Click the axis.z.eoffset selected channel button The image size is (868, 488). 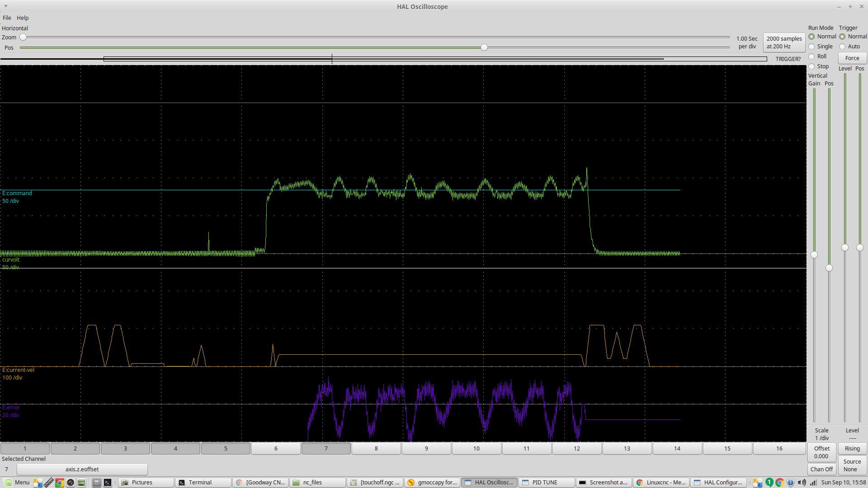point(82,469)
